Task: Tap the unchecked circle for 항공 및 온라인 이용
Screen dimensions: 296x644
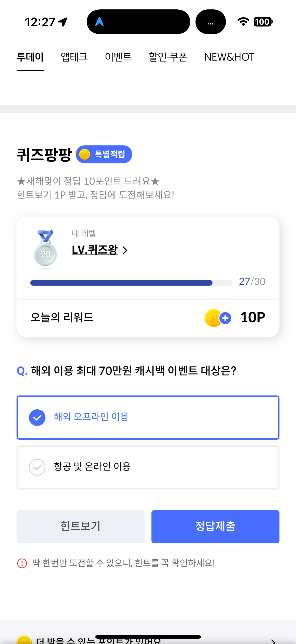Action: click(x=37, y=467)
